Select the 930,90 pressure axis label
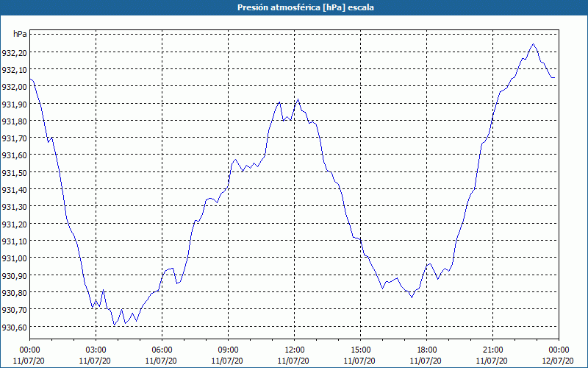This screenshot has width=588, height=368. coord(15,275)
